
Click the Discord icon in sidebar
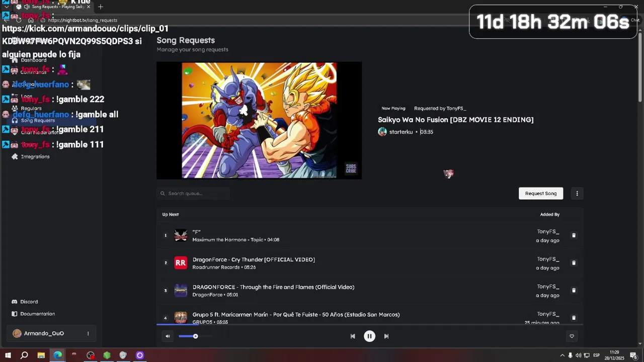coord(15,302)
